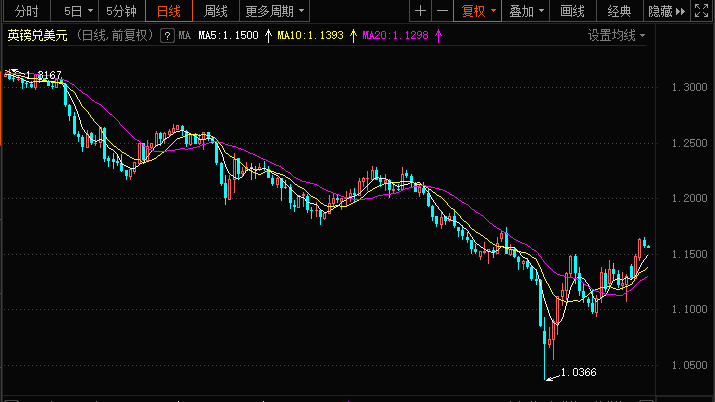This screenshot has width=715, height=402.
Task: Expand the 复权 dropdown arrow
Action: [x=493, y=11]
